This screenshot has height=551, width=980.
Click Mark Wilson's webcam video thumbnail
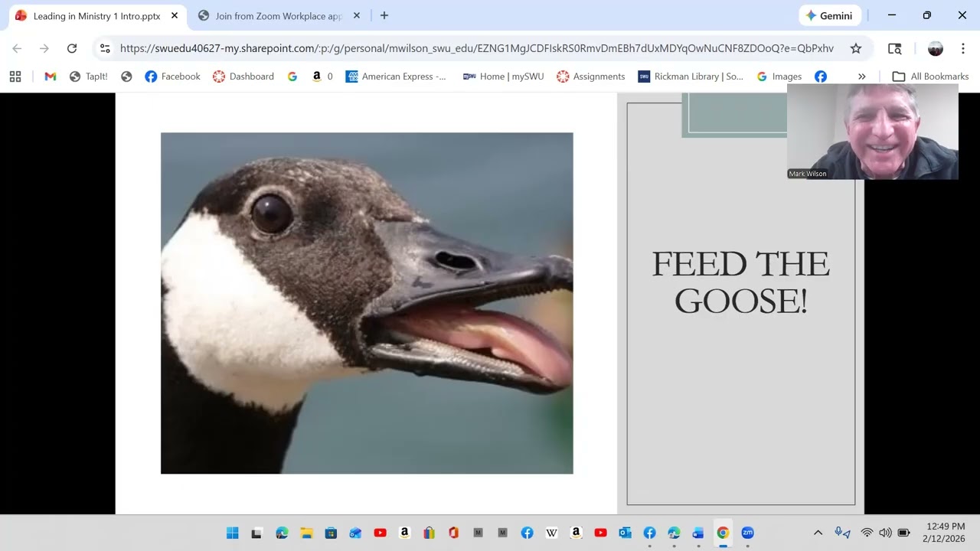click(x=873, y=132)
